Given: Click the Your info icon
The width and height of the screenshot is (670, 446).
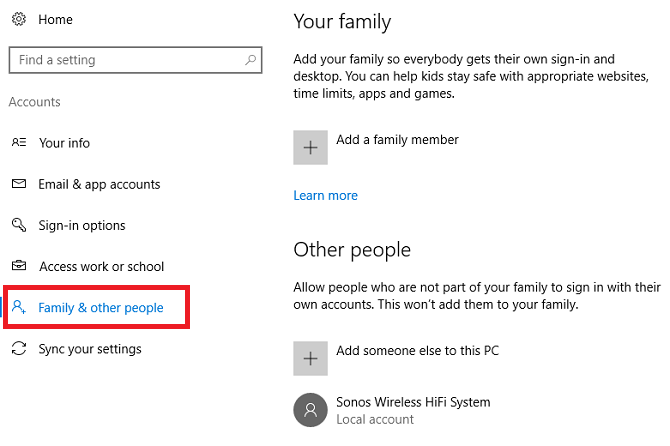Looking at the screenshot, I should tap(18, 143).
